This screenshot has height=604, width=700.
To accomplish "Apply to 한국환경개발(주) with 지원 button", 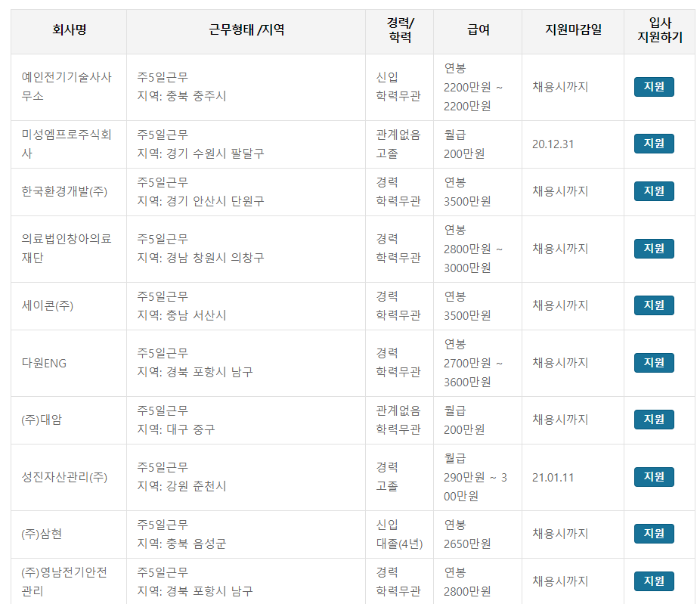I will pyautogui.click(x=654, y=191).
